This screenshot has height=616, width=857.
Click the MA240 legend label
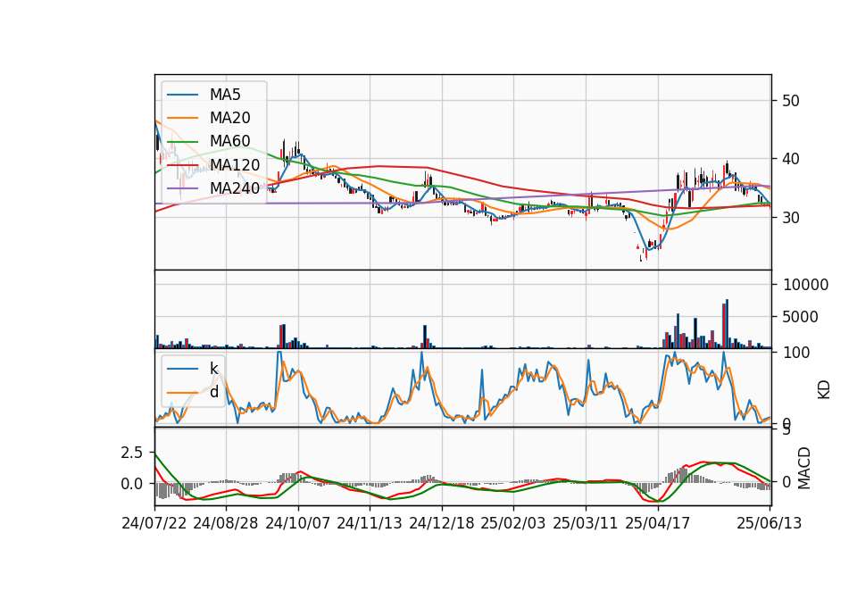[x=235, y=188]
